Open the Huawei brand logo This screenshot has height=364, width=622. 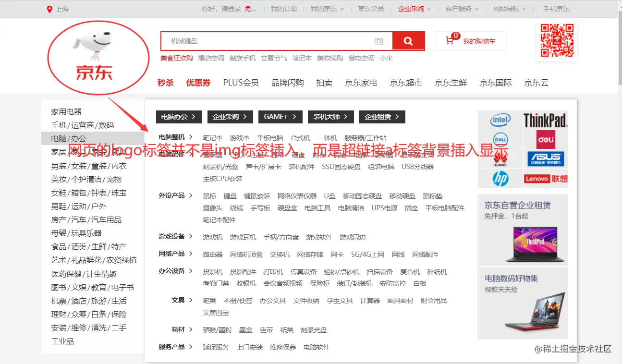point(500,159)
